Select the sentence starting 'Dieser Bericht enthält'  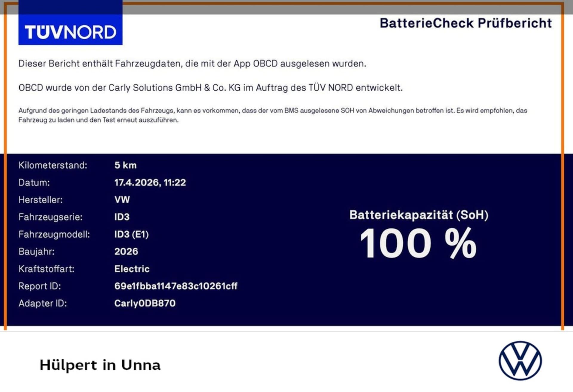pyautogui.click(x=192, y=63)
